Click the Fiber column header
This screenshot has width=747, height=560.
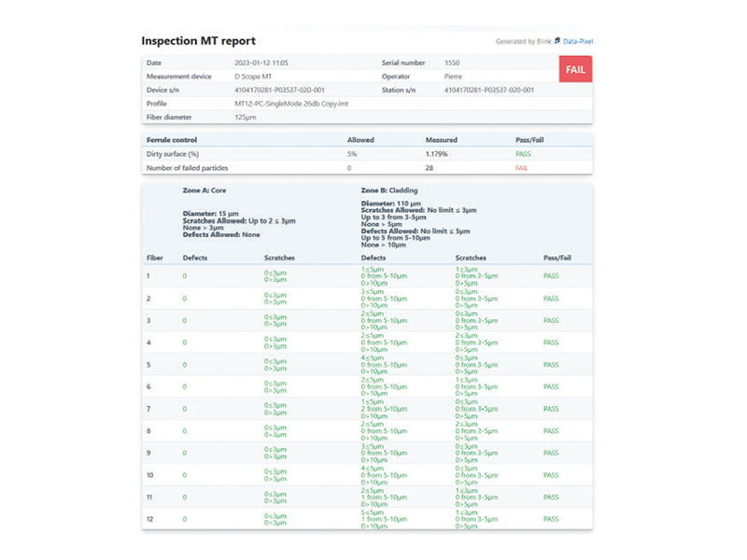point(155,256)
